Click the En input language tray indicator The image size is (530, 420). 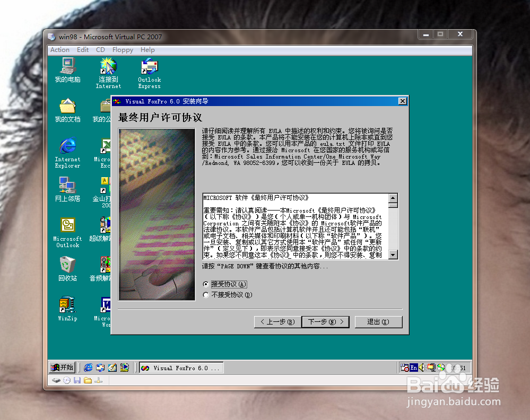click(x=413, y=367)
